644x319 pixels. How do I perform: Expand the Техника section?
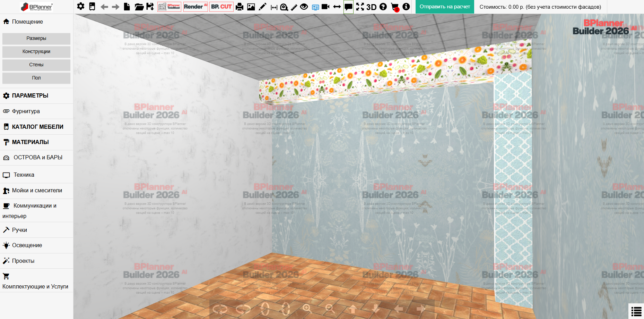click(36, 175)
